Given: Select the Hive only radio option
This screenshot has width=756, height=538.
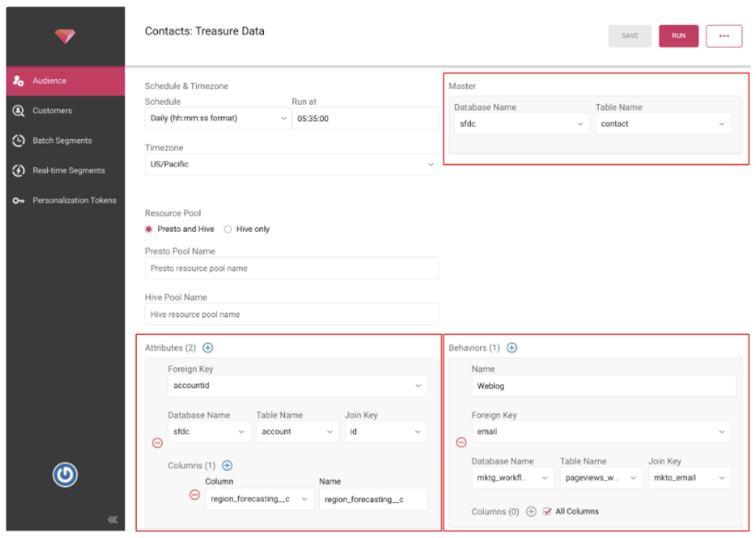Looking at the screenshot, I should pyautogui.click(x=228, y=229).
